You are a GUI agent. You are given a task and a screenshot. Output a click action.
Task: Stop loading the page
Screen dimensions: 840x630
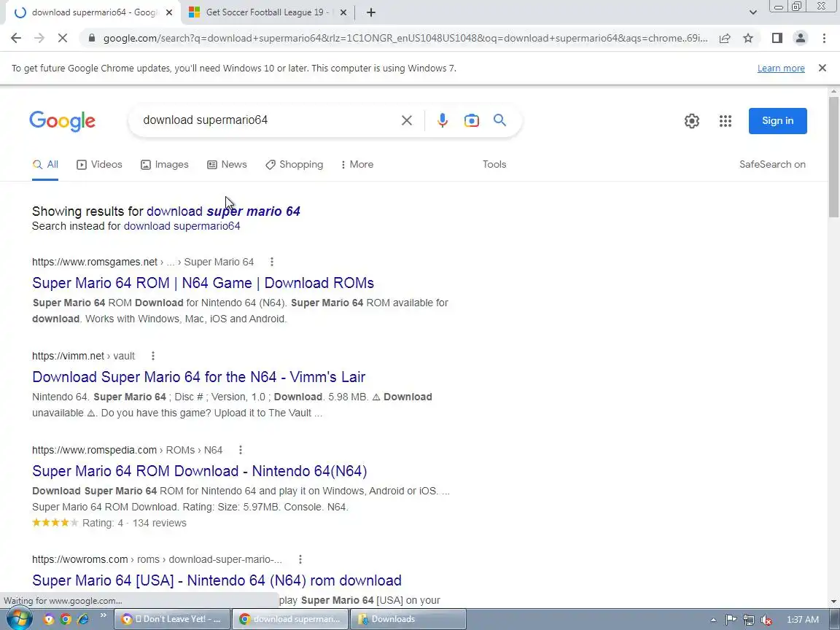[62, 38]
